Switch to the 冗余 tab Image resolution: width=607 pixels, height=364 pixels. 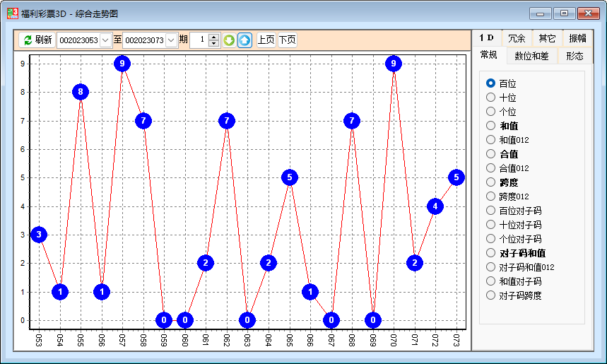coord(517,38)
